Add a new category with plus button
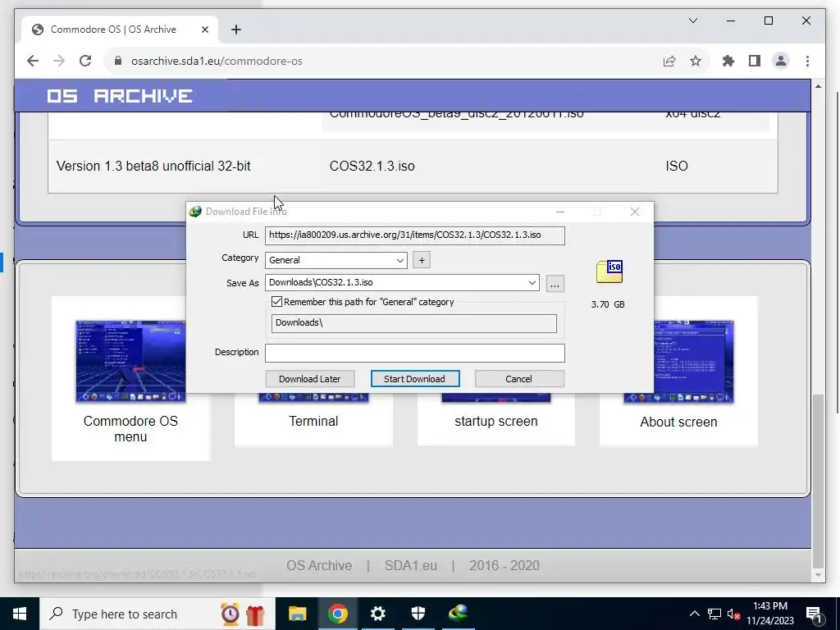Image resolution: width=840 pixels, height=630 pixels. pyautogui.click(x=422, y=260)
